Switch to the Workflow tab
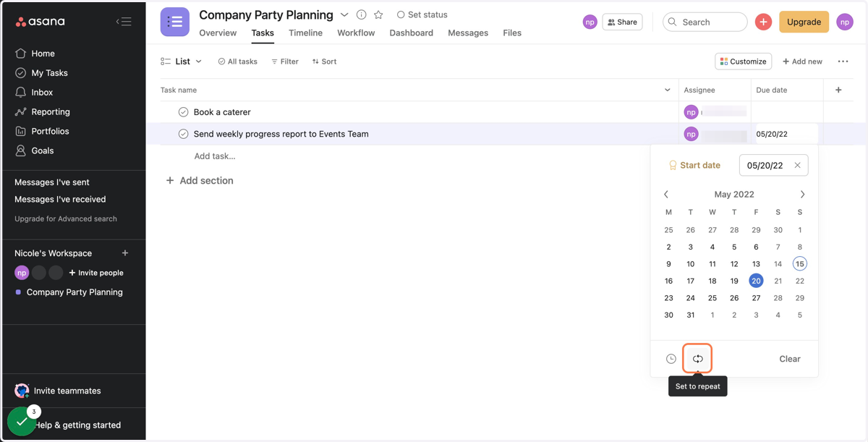Viewport: 868px width, 442px height. [x=356, y=33]
